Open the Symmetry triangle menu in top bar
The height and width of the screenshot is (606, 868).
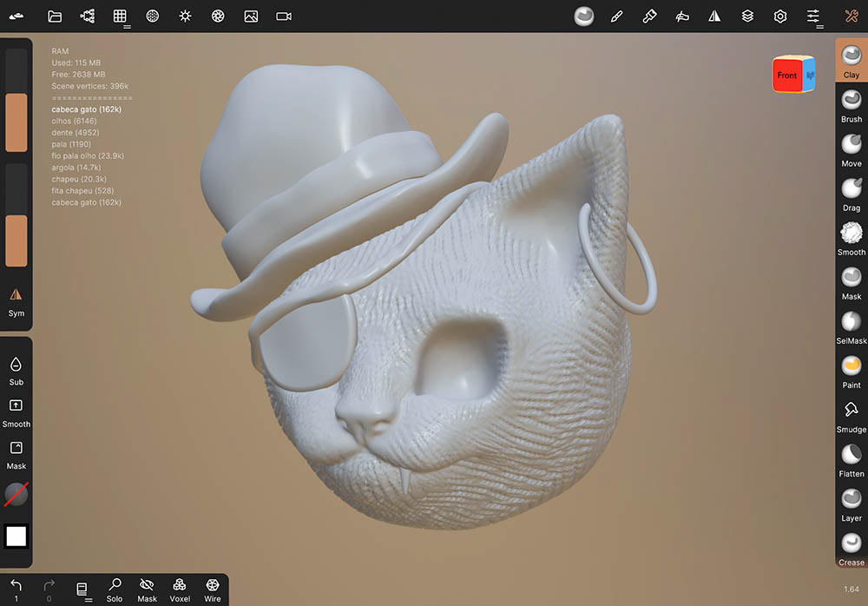click(714, 16)
